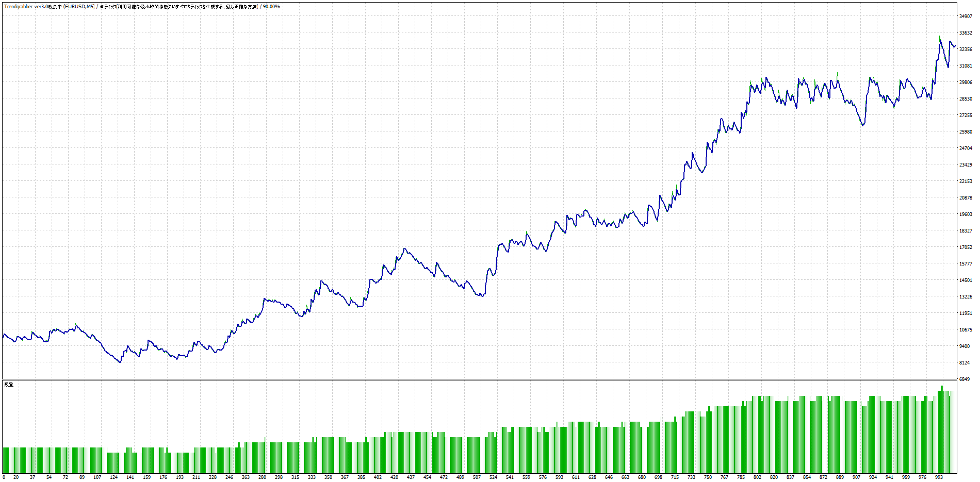The height and width of the screenshot is (482, 980).
Task: Click trade number 698 on the bottom axis
Action: [658, 477]
